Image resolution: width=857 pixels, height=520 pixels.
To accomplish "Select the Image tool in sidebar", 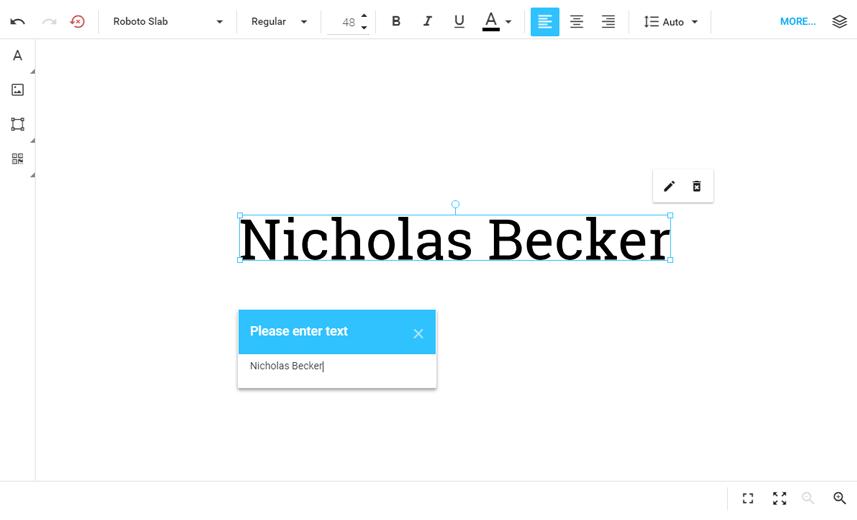I will tap(17, 90).
